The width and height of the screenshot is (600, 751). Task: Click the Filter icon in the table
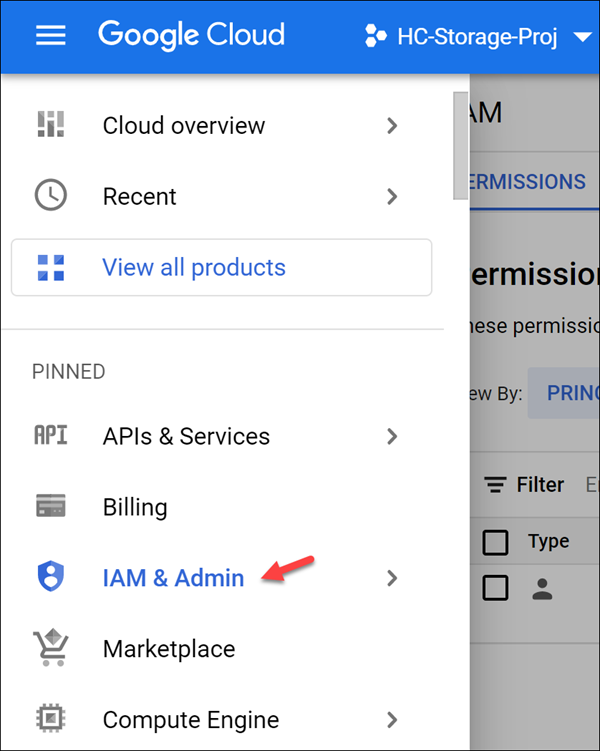[495, 485]
